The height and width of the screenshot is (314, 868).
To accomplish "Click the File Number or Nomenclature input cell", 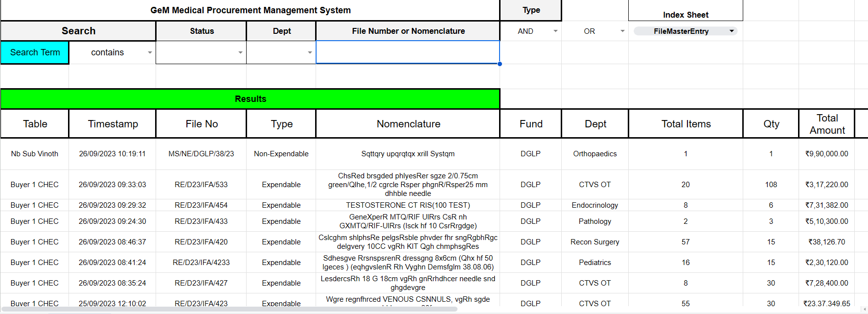I will point(408,52).
